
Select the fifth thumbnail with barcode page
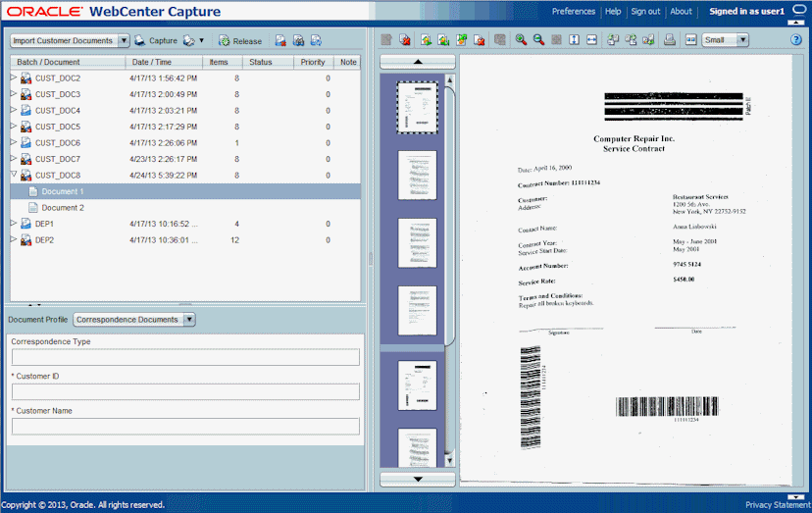coord(417,385)
